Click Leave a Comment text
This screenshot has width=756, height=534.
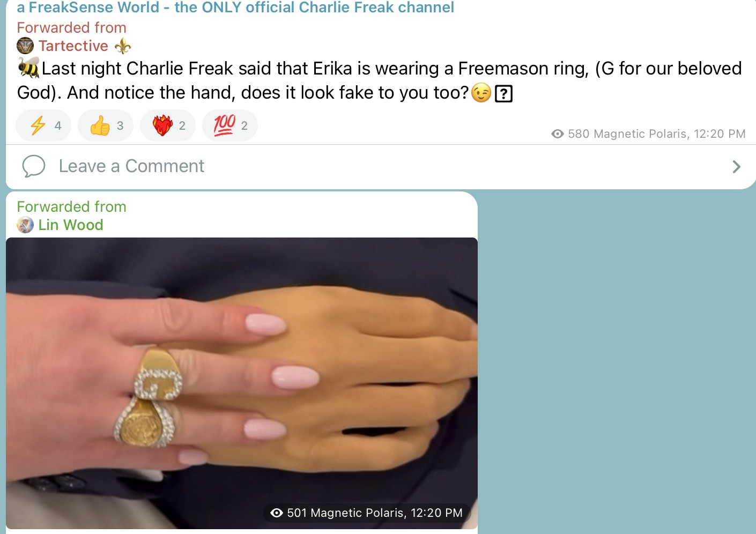click(131, 166)
